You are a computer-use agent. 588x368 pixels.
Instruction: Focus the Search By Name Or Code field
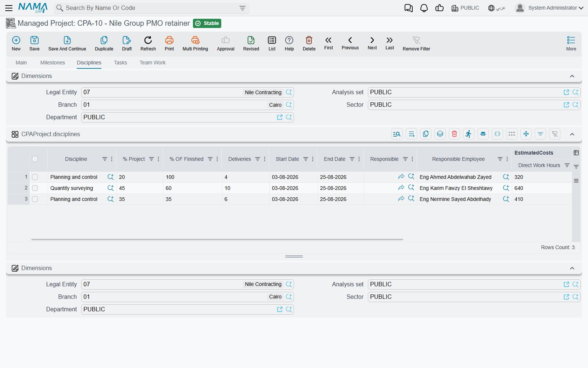click(x=151, y=8)
